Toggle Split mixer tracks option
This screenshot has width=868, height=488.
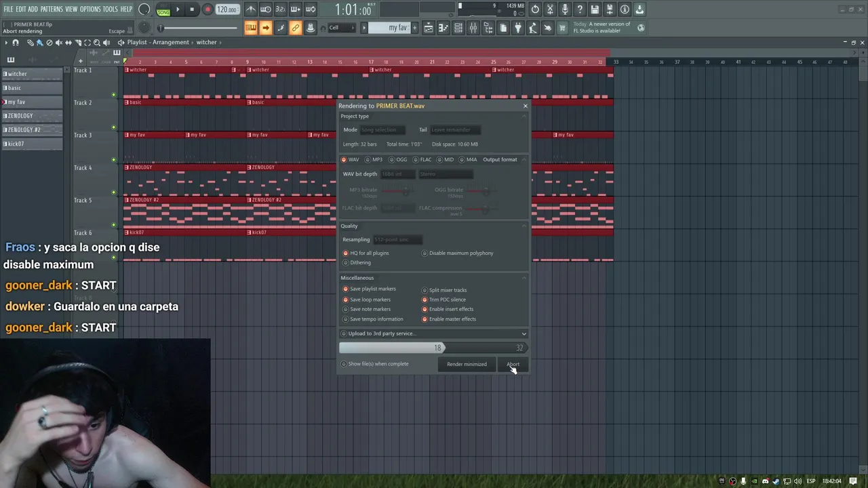pos(444,290)
